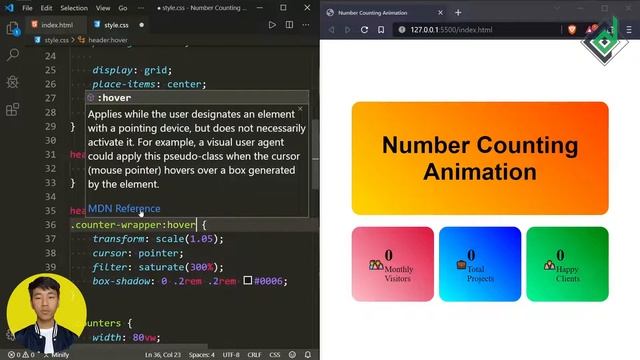Bookmark the page in the browser
This screenshot has height=360, width=640.
point(381,30)
